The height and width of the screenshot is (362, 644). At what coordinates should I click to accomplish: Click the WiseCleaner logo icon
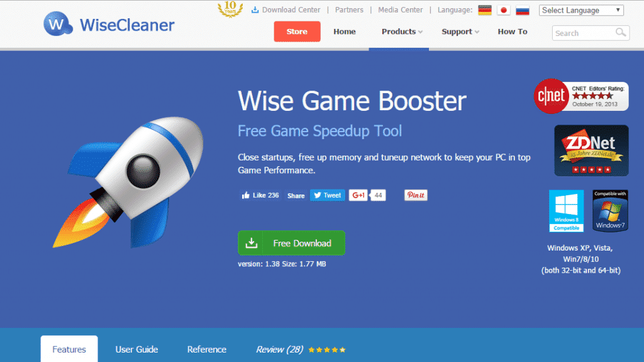tap(58, 24)
